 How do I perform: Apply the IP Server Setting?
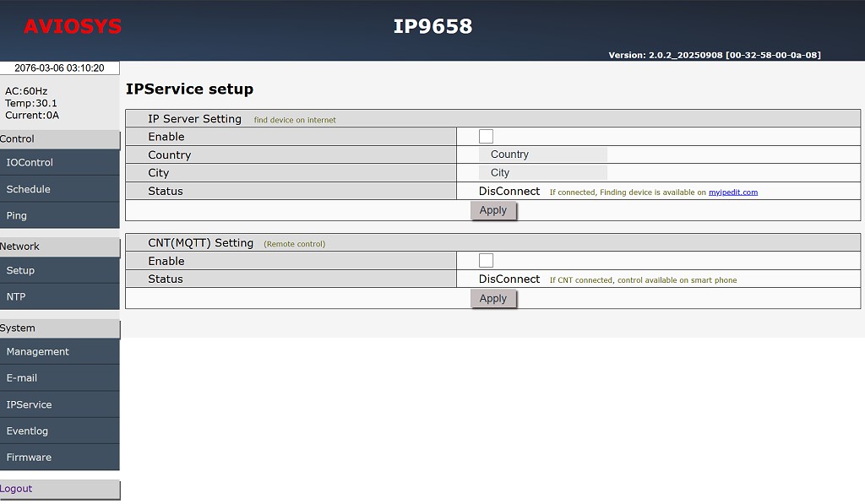point(493,211)
